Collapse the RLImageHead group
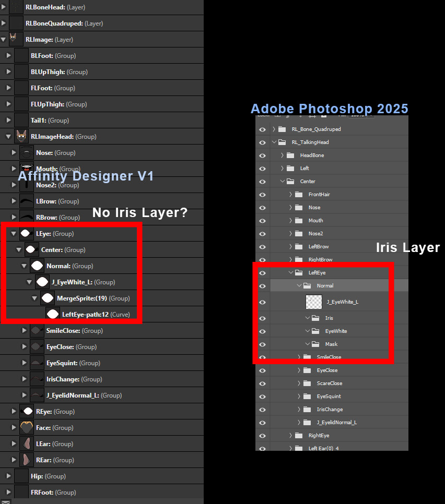The image size is (445, 504). tap(9, 137)
